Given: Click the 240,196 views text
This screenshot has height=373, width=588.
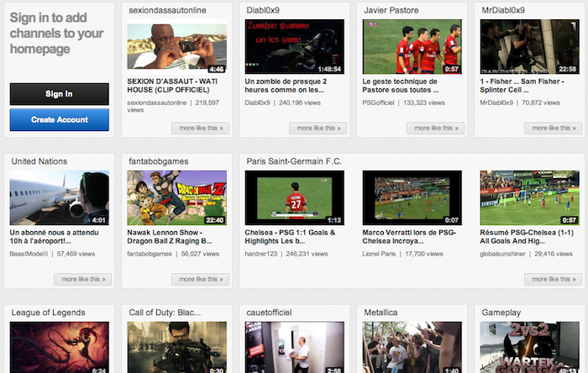Looking at the screenshot, I should [x=300, y=102].
